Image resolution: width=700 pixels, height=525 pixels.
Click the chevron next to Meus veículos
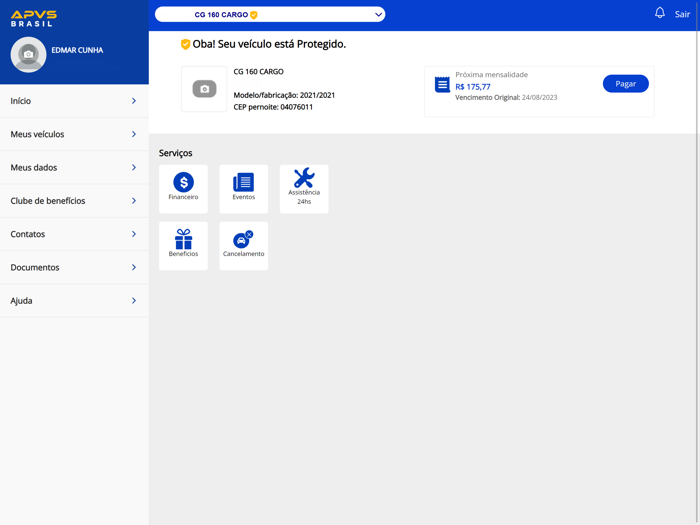pyautogui.click(x=134, y=134)
